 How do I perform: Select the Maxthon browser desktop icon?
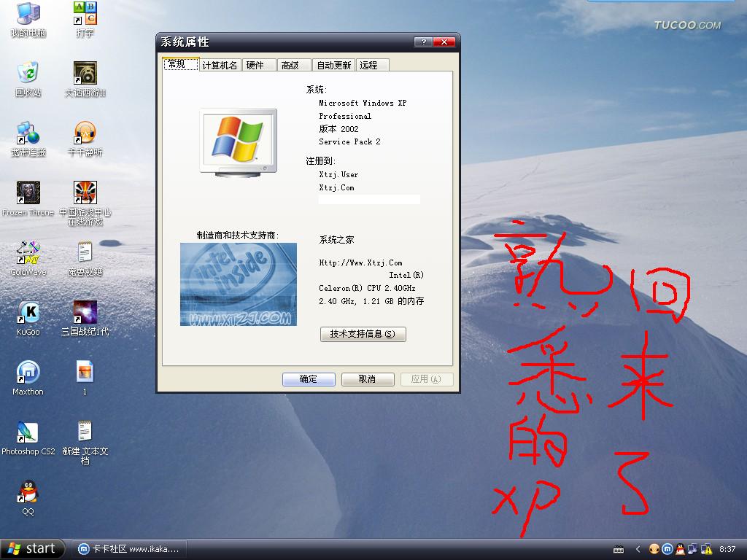click(28, 378)
